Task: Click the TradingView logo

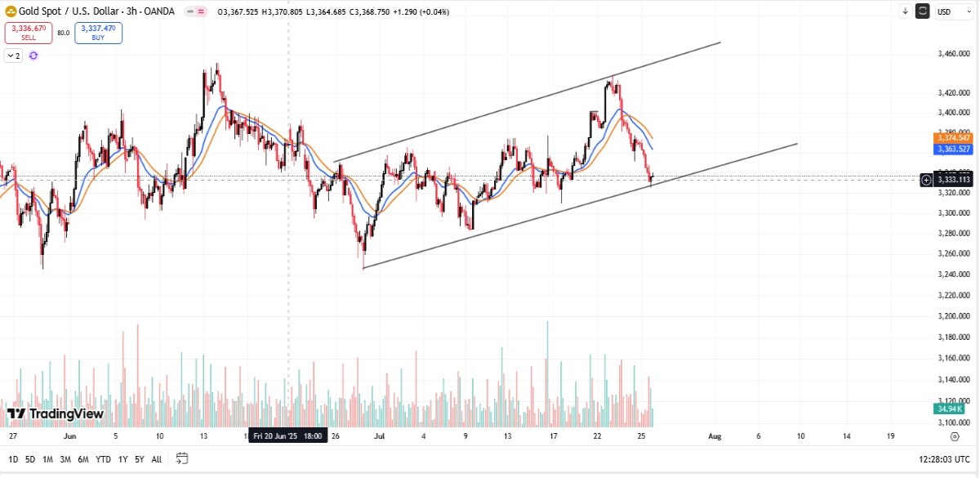Action: click(x=55, y=414)
